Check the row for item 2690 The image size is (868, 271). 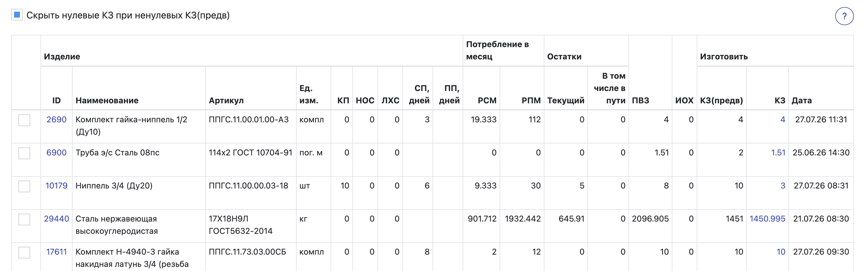coord(24,120)
